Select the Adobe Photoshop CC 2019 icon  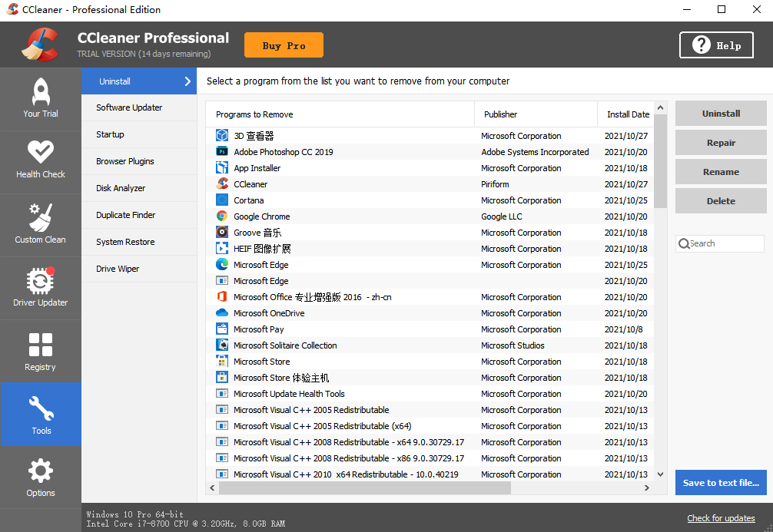click(222, 152)
